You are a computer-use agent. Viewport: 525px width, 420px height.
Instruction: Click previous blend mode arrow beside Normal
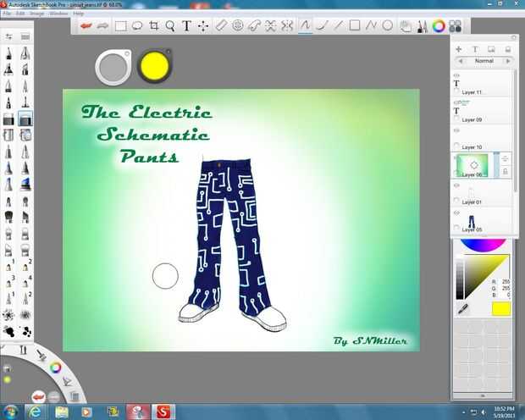(x=461, y=61)
